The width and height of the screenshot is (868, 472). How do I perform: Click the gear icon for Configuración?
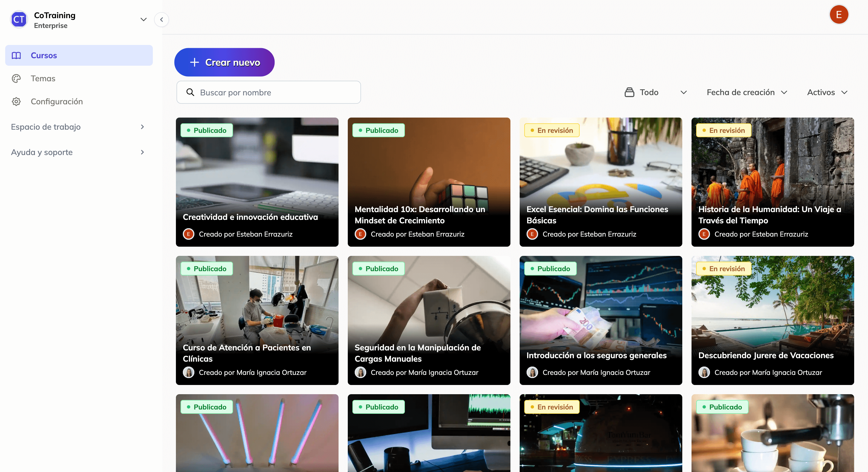pyautogui.click(x=16, y=102)
